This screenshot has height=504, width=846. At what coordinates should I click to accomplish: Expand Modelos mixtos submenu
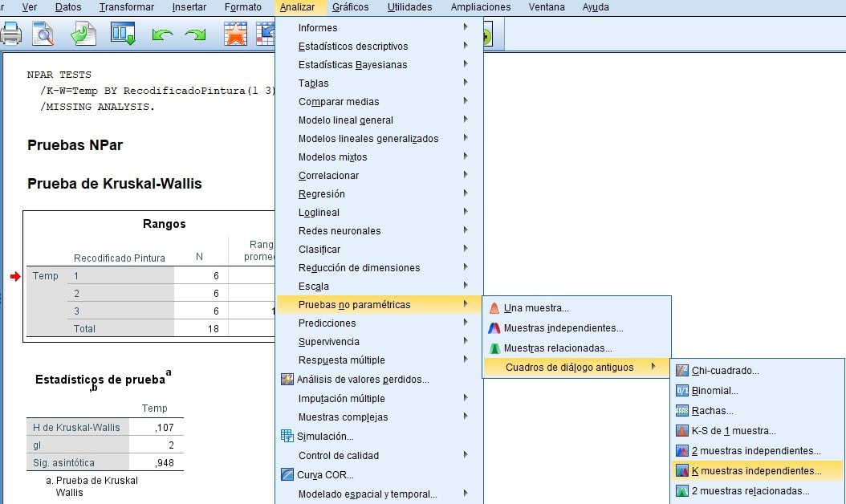coord(379,157)
